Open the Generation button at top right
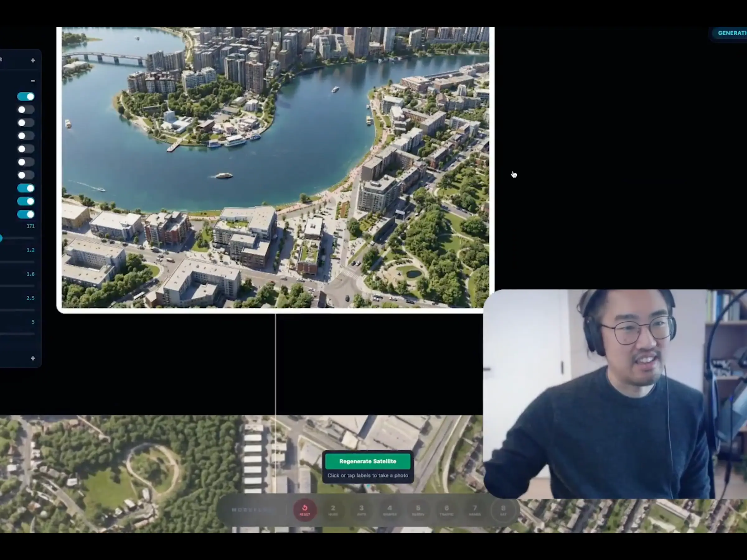 point(730,33)
